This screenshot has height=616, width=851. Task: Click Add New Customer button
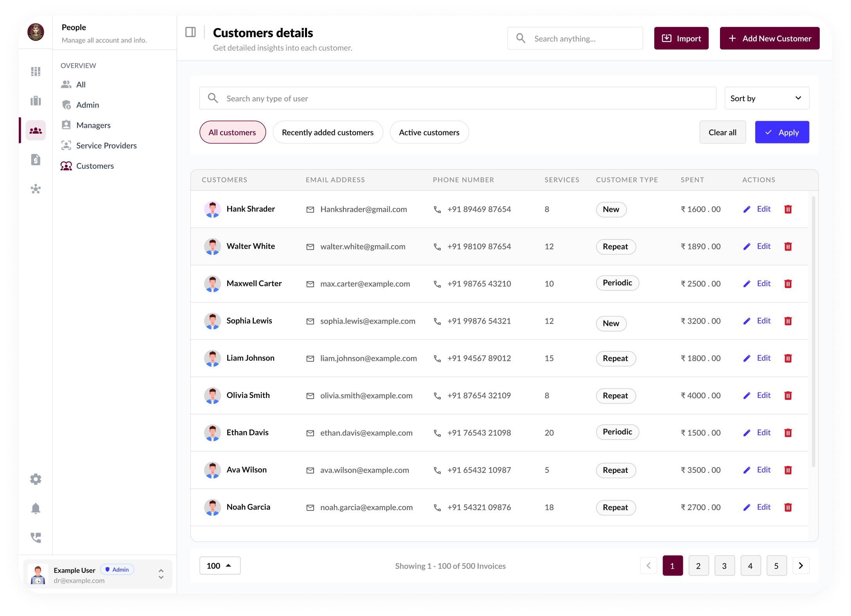(770, 38)
